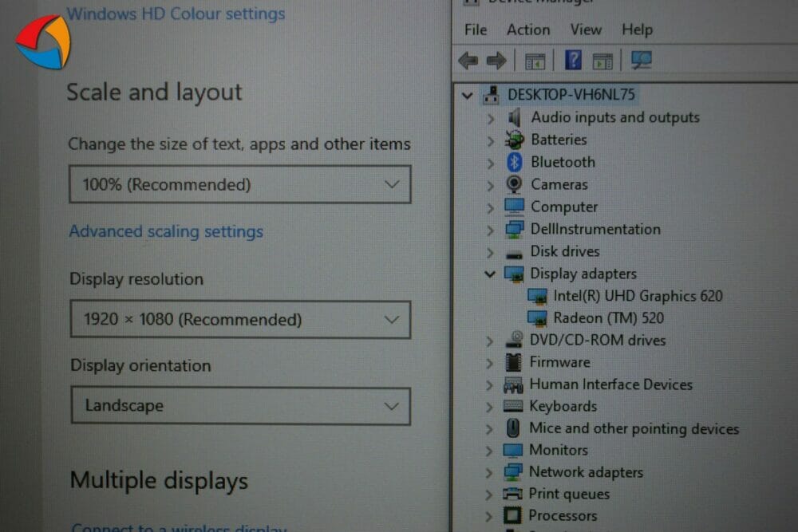Click the Keyboards icon

(512, 406)
